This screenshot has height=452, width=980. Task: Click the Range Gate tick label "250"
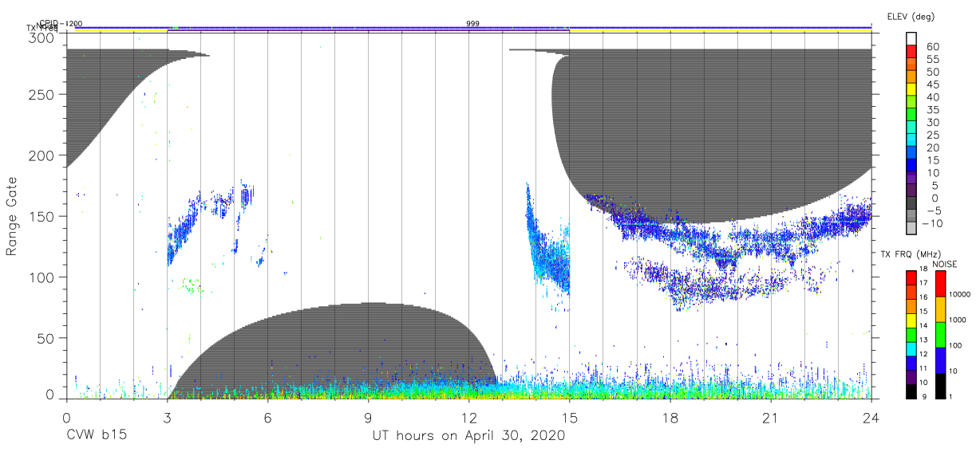point(43,95)
